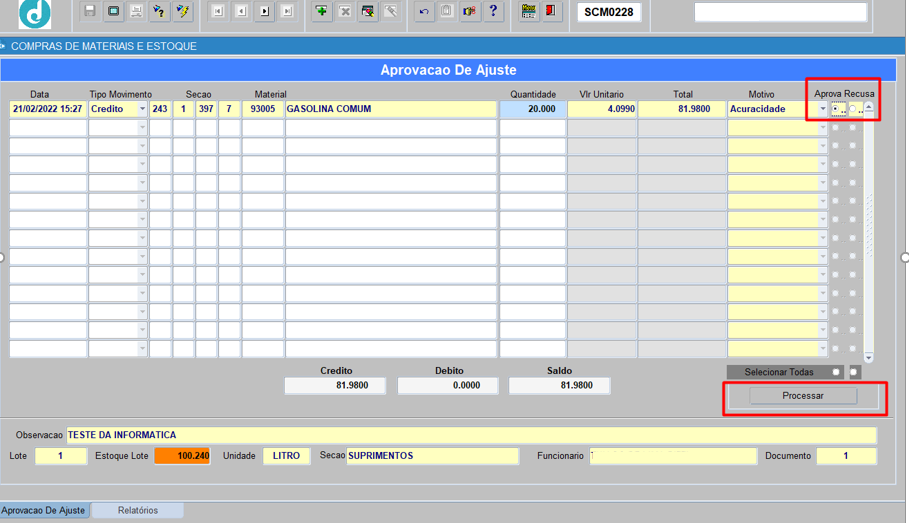The image size is (910, 527).
Task: Click the empty field right of SCM0228
Action: pyautogui.click(x=781, y=12)
